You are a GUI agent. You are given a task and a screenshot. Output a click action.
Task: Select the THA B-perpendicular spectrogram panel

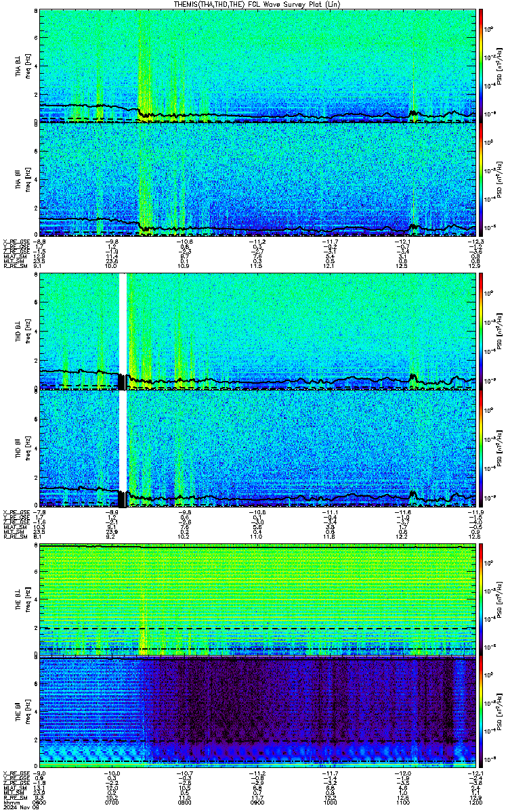(257, 66)
